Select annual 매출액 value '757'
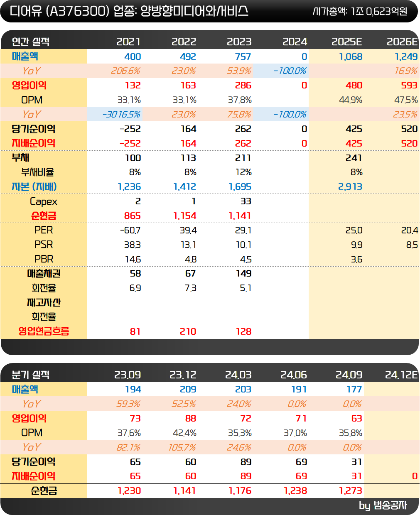420x515 pixels. [243, 56]
